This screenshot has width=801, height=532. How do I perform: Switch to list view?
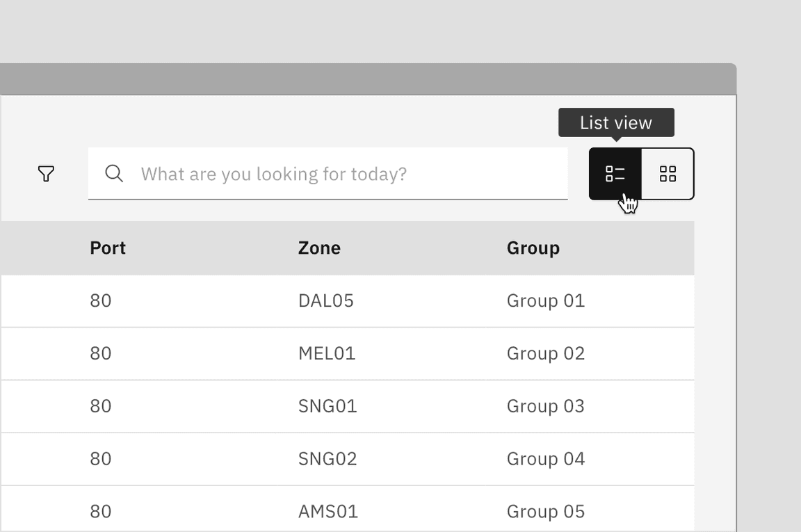point(615,174)
